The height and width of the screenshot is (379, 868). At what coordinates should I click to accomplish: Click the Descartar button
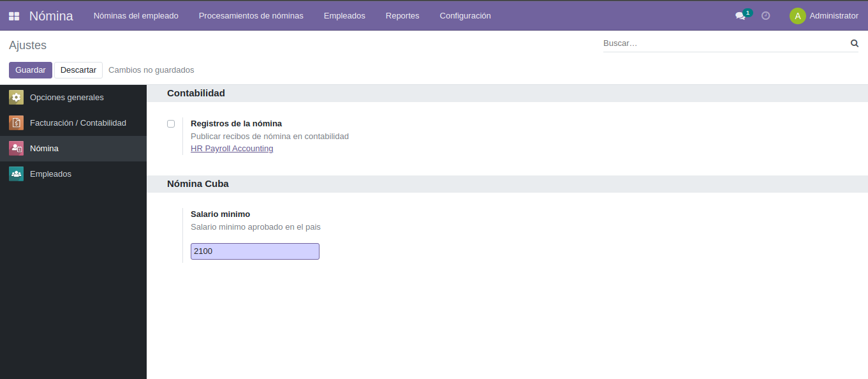78,70
